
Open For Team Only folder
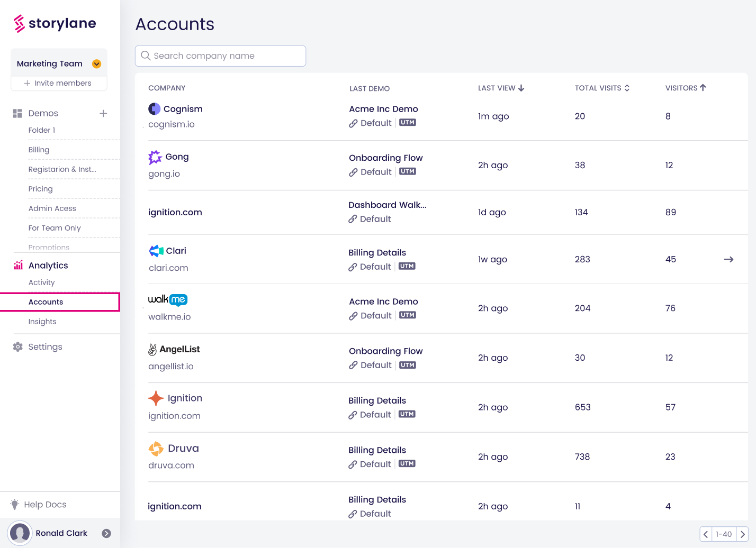[x=55, y=228]
